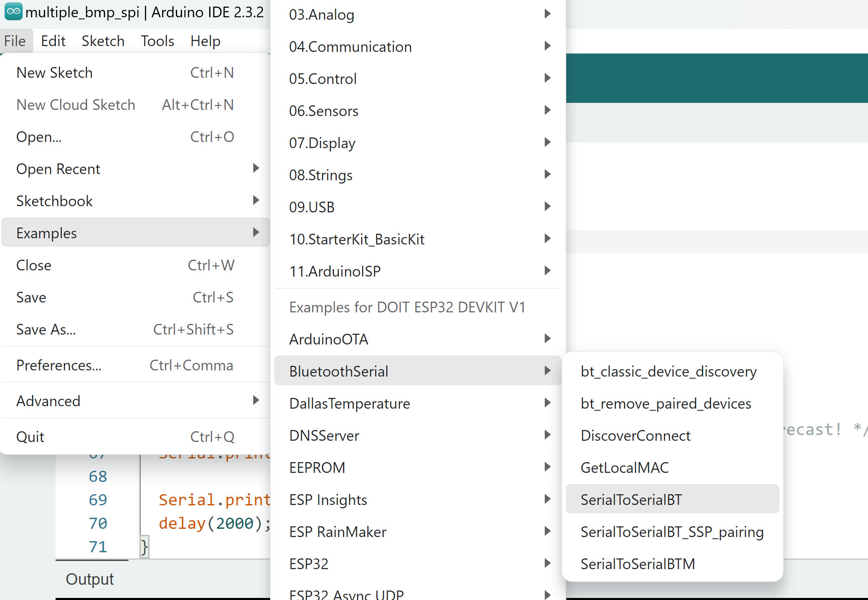Expand 08.Strings examples
This screenshot has width=868, height=600.
pos(418,175)
